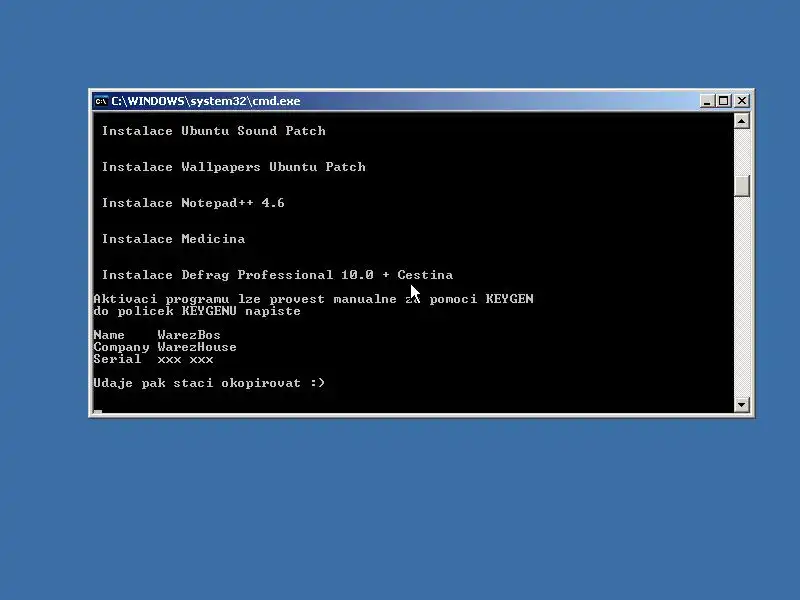
Task: Minimize the cmd.exe window
Action: 707,101
